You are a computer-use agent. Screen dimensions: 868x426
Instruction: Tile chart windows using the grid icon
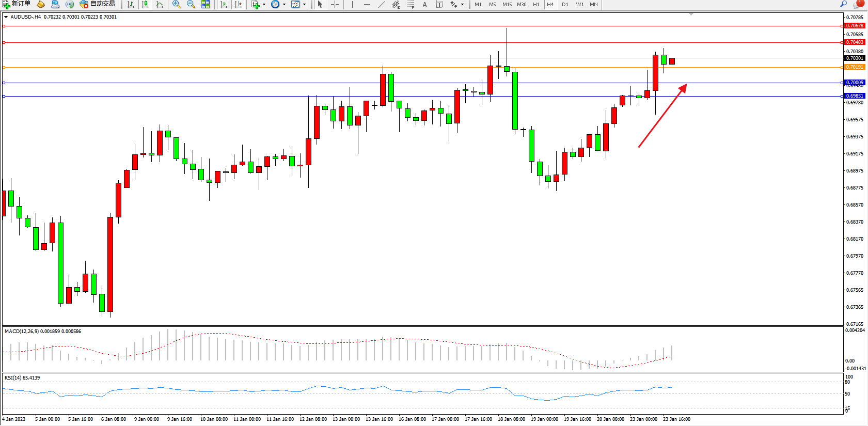(206, 4)
